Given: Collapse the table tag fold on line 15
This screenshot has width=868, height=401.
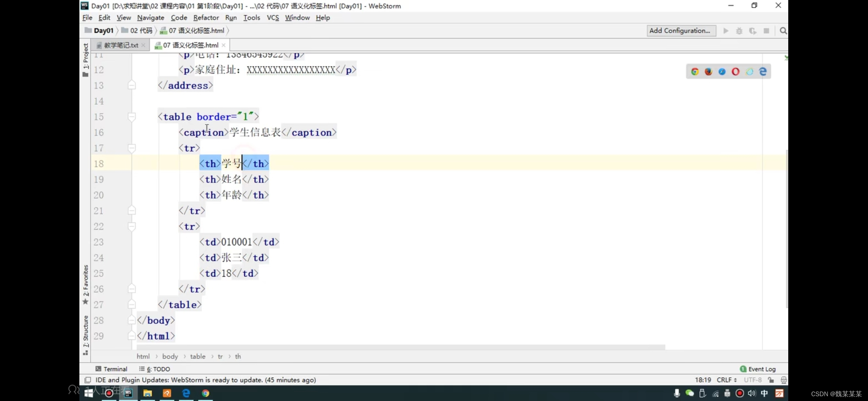Looking at the screenshot, I should pos(131,117).
